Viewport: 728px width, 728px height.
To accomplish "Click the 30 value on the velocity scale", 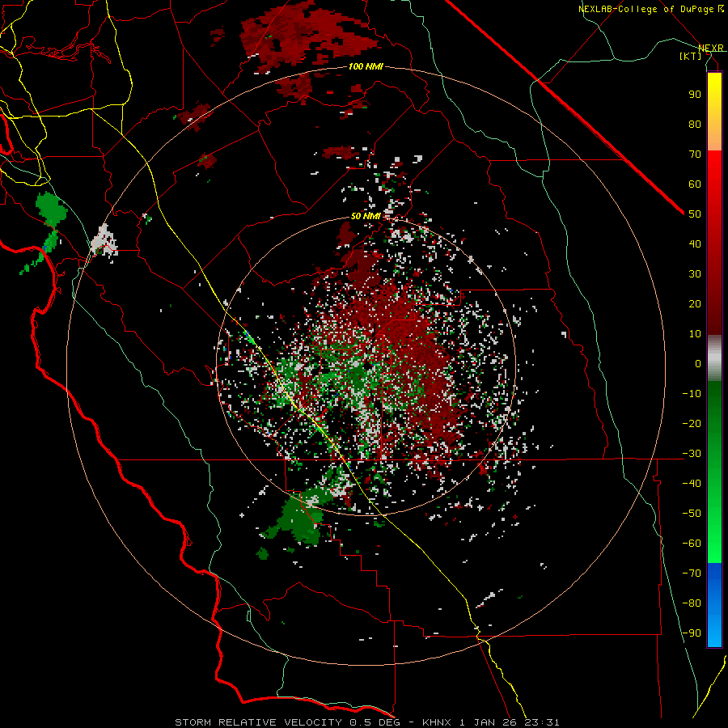I will pyautogui.click(x=695, y=274).
